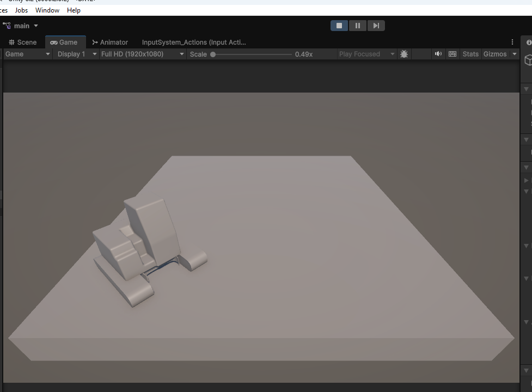The width and height of the screenshot is (532, 392).
Task: Switch to the Scene tab
Action: tap(23, 42)
